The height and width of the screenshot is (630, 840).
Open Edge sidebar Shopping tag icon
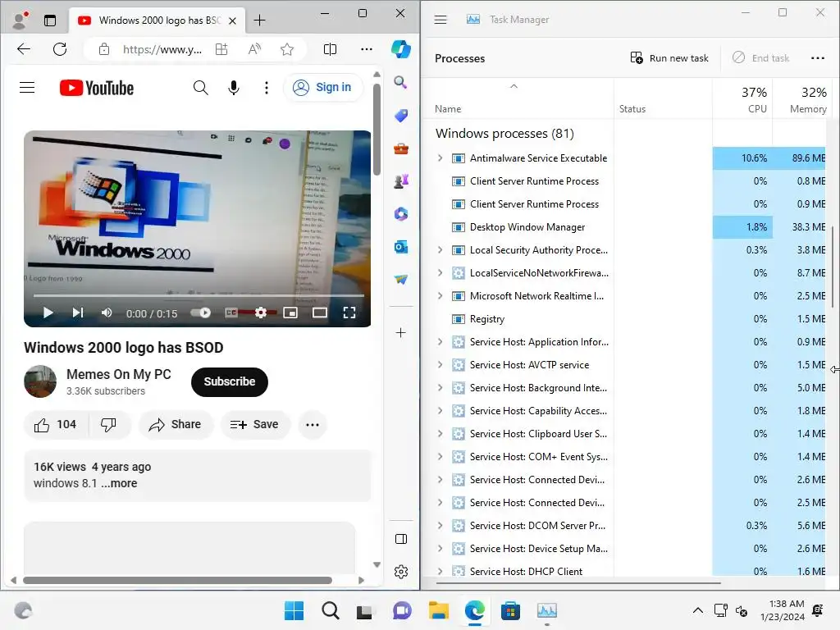click(400, 115)
